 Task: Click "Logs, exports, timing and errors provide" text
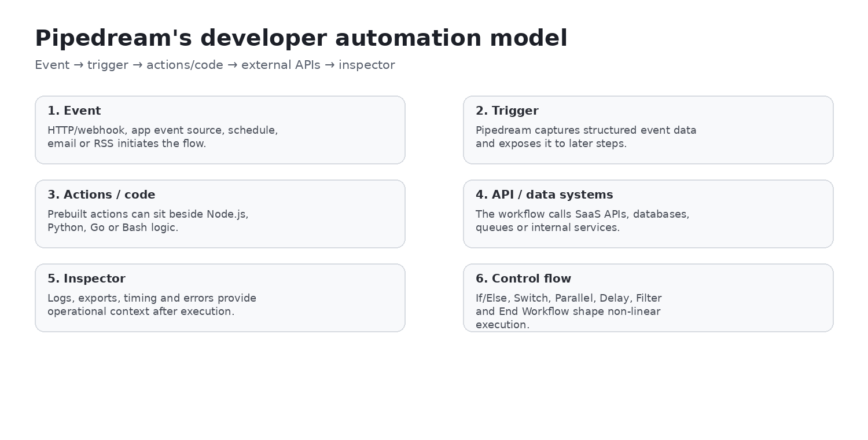click(x=152, y=298)
